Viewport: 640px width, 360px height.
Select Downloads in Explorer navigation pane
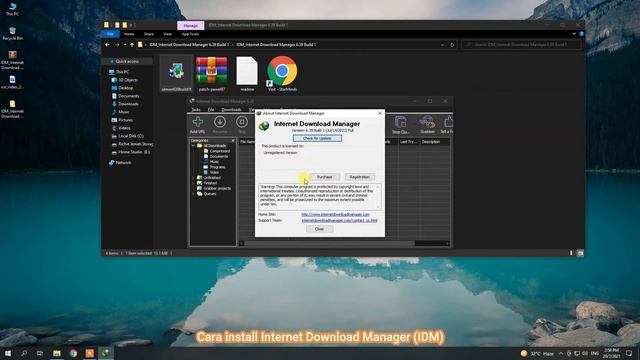(x=128, y=104)
